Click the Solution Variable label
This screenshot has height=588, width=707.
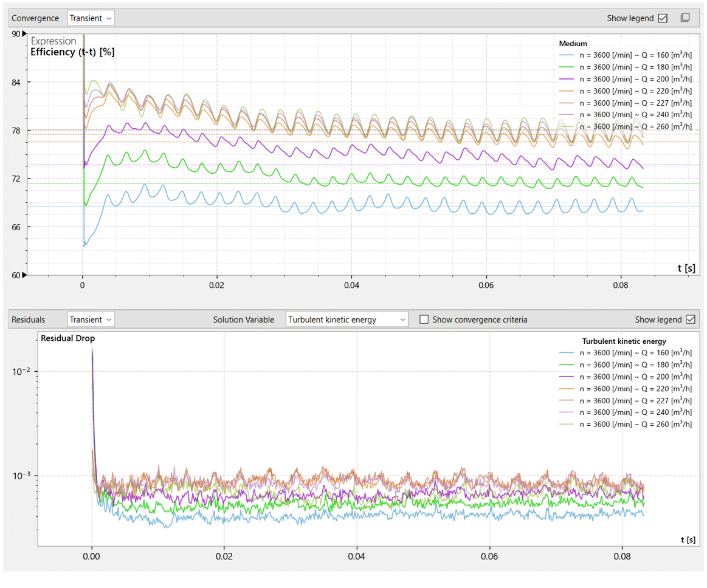[x=244, y=320]
